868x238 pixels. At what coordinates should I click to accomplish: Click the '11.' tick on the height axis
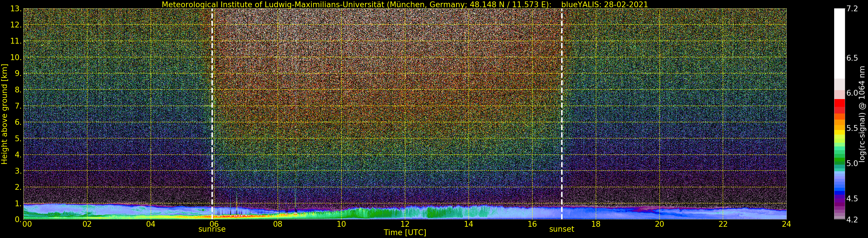pos(16,41)
